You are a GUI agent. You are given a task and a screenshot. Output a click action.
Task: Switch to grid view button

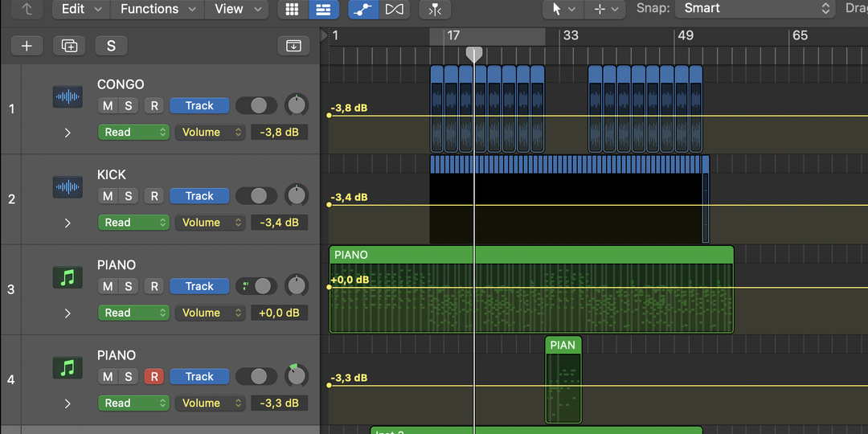click(x=293, y=9)
